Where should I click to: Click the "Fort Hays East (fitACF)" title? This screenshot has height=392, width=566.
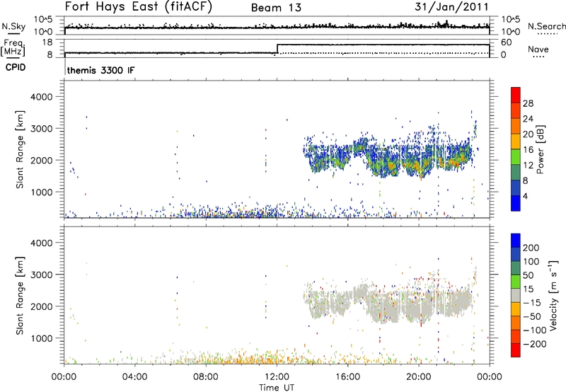139,6
